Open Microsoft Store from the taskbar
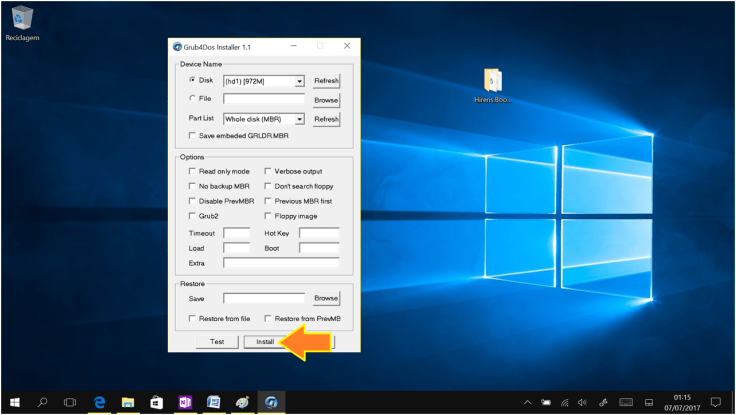This screenshot has width=736, height=415. [x=156, y=402]
